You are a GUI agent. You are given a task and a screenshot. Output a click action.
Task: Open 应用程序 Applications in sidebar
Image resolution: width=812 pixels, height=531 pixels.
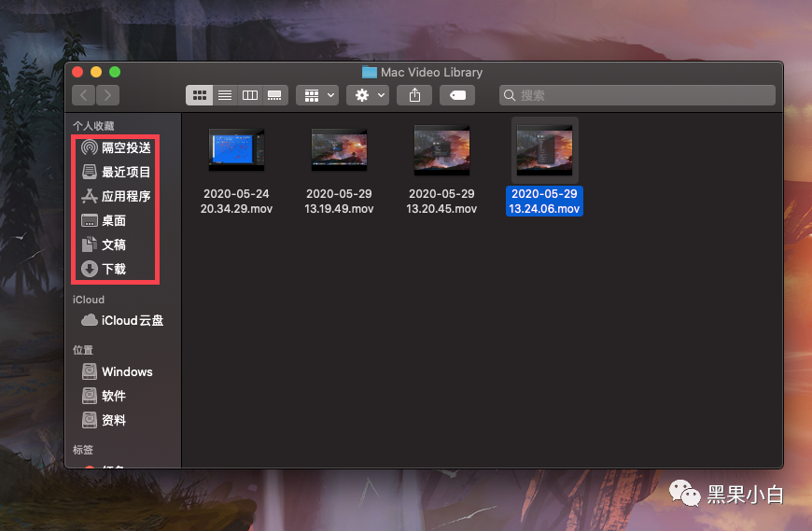tap(116, 196)
